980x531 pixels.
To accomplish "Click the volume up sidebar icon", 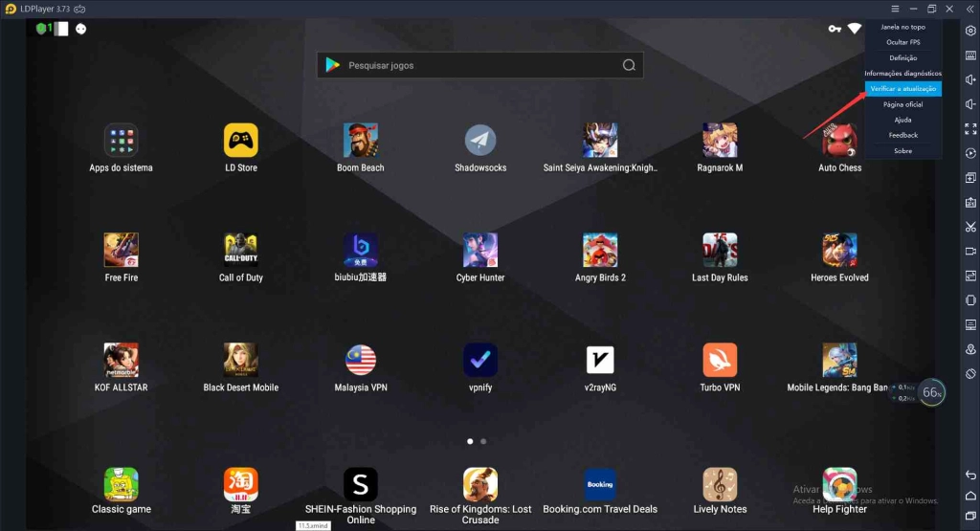I will (x=970, y=80).
